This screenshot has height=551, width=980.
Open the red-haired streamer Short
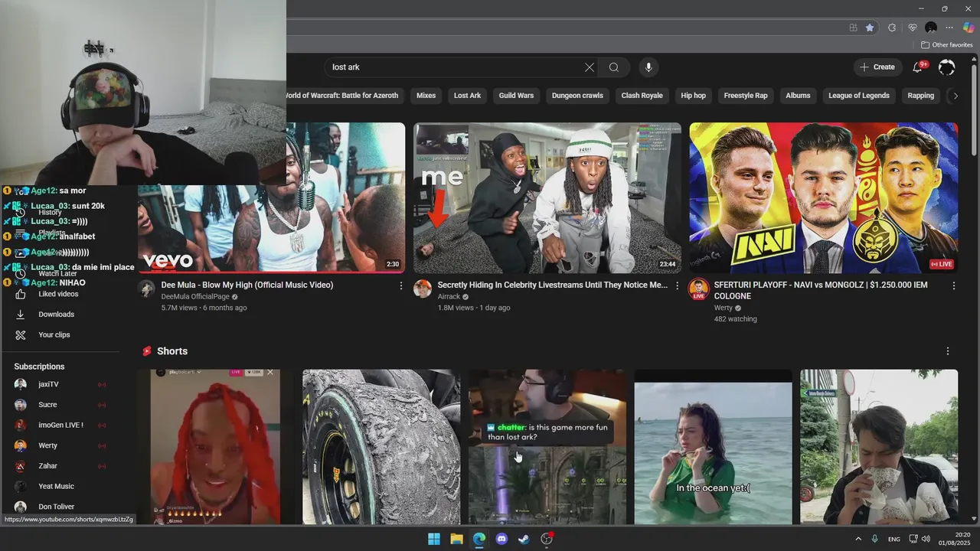tap(216, 447)
